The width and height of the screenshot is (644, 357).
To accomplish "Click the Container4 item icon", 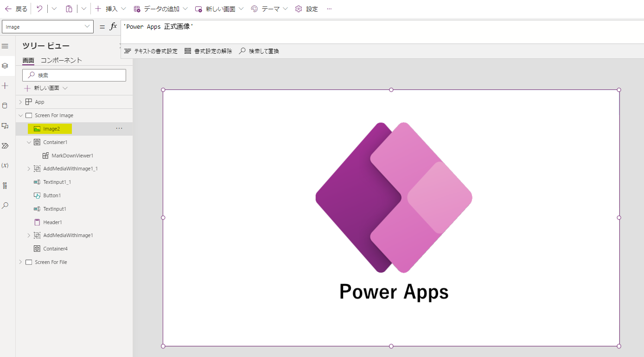I will 37,249.
